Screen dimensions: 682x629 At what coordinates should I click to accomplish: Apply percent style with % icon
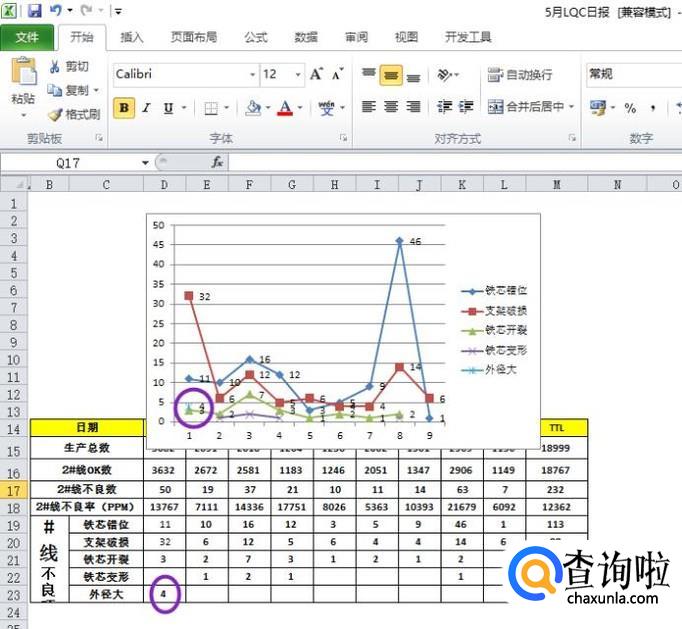coord(630,108)
